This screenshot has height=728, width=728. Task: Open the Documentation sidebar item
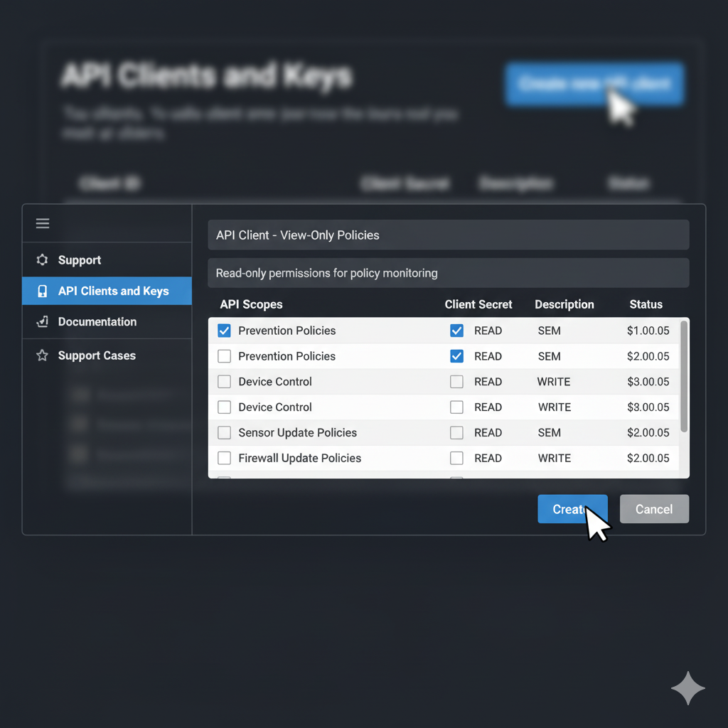[97, 322]
